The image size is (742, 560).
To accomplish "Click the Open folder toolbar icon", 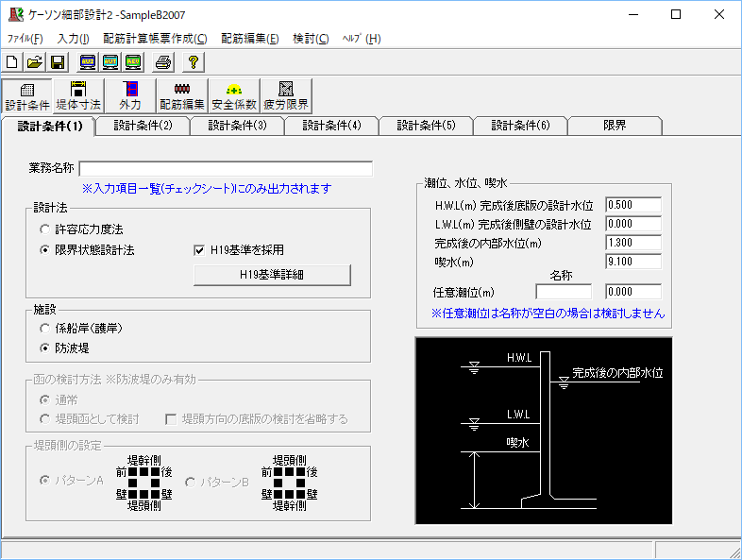I will 35,62.
